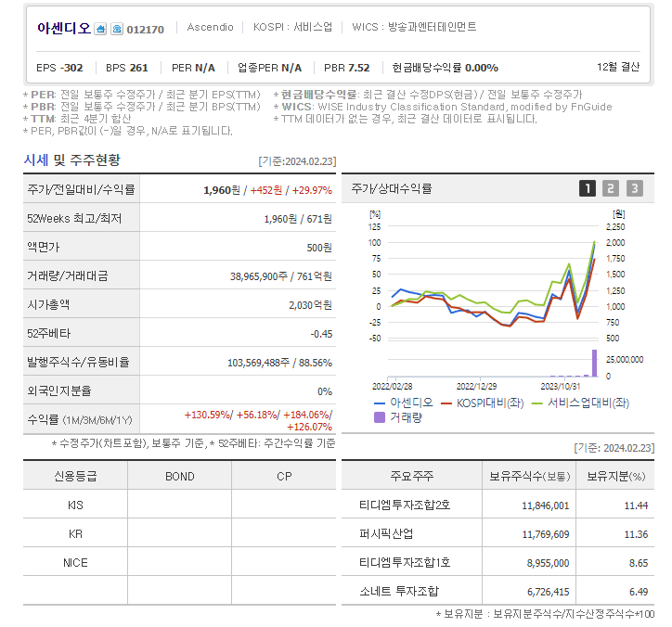Click 보유주식수(보통) column header
This screenshot has height=627, width=672.
[x=530, y=476]
